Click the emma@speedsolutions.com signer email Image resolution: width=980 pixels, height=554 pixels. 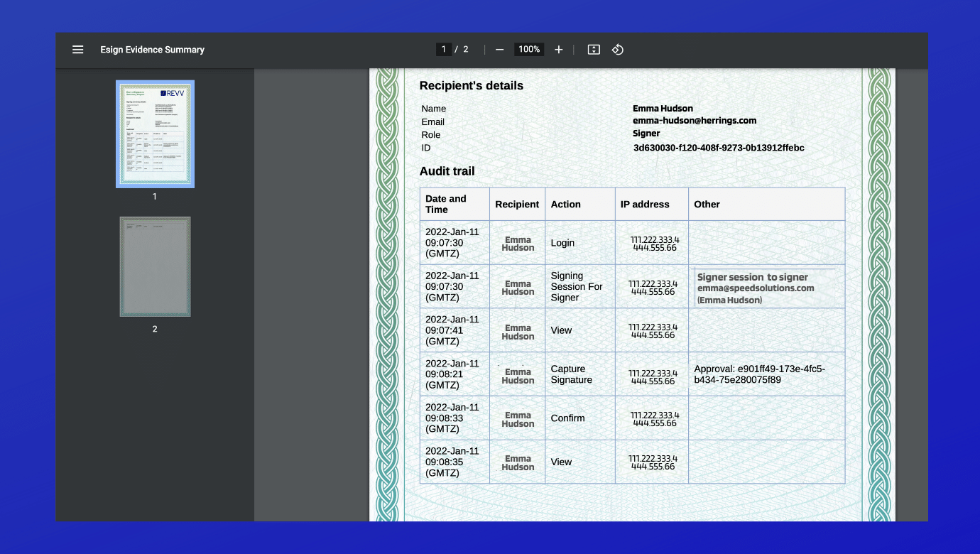click(756, 288)
